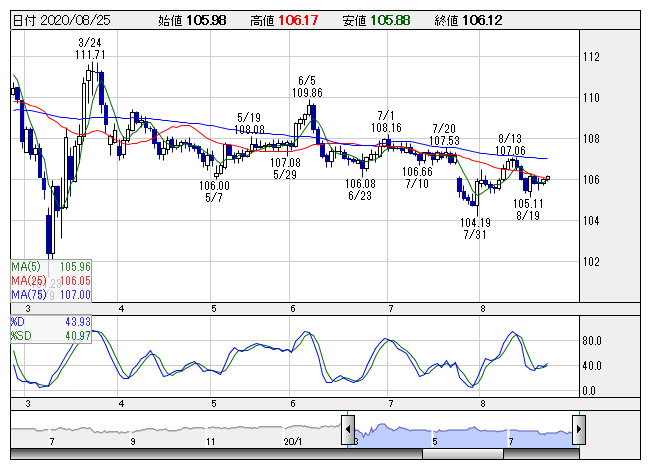The height and width of the screenshot is (469, 652).
Task: Click the 8/13 high marker 107.06
Action: tap(510, 149)
